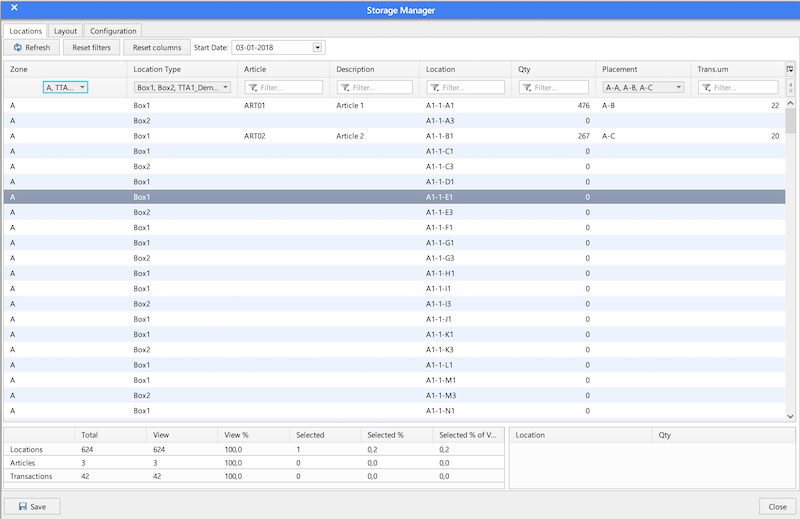Click the A-B placement cell
800x519 pixels.
click(x=608, y=106)
